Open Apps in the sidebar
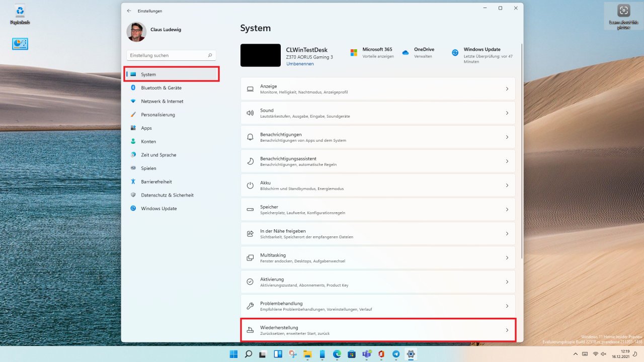The width and height of the screenshot is (644, 362). 172,128
